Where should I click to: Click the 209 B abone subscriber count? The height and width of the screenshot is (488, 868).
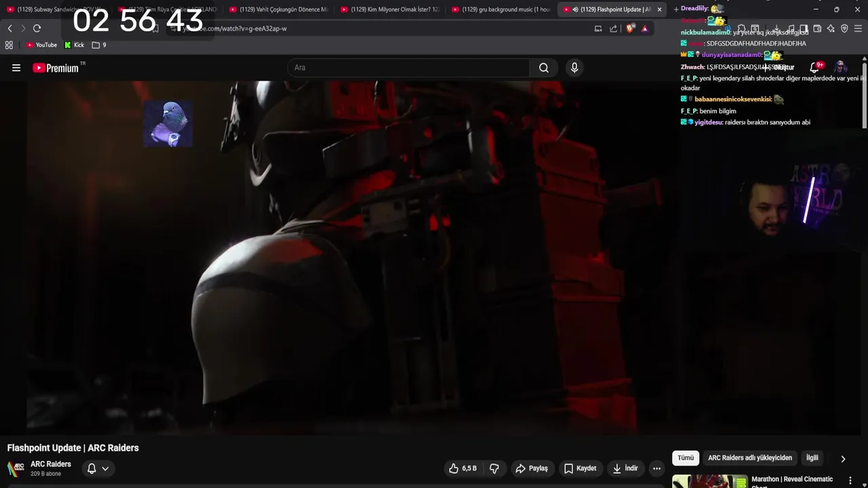tap(45, 474)
